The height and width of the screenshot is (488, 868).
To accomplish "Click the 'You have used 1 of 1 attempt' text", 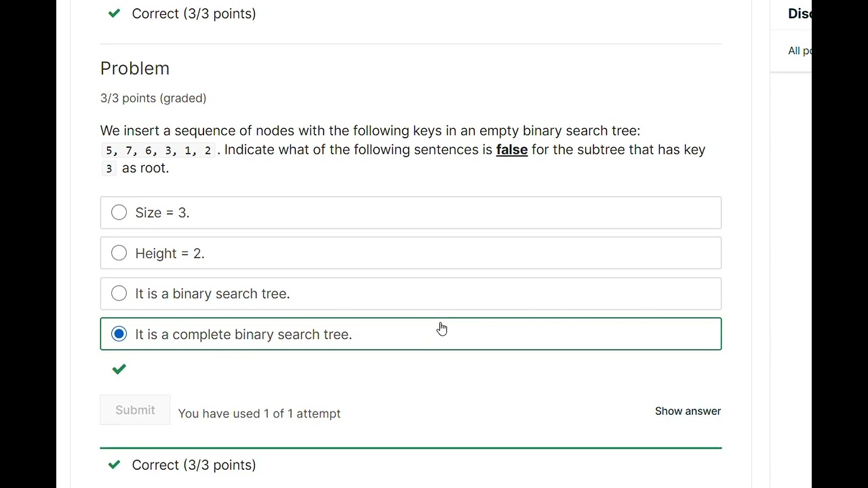I will (x=259, y=413).
